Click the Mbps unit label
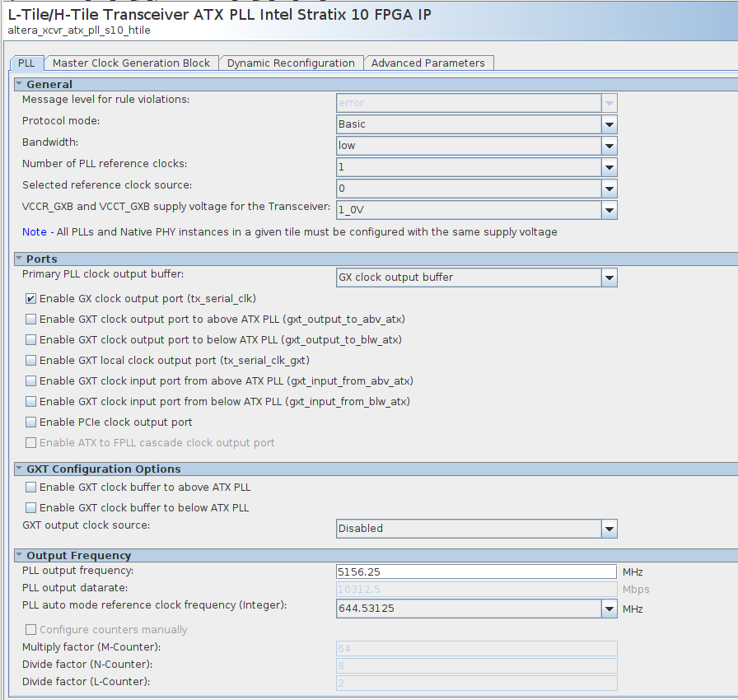This screenshot has height=700, width=738. pos(636,590)
